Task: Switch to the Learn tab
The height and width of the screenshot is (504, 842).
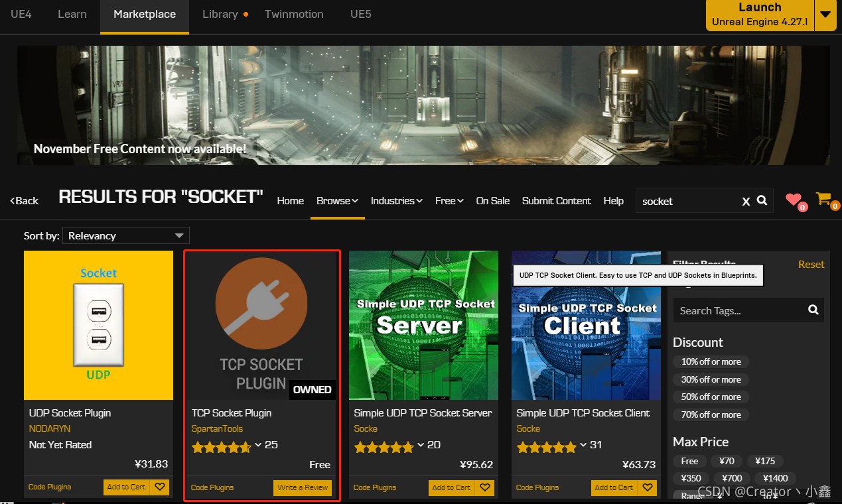Action: pos(72,14)
